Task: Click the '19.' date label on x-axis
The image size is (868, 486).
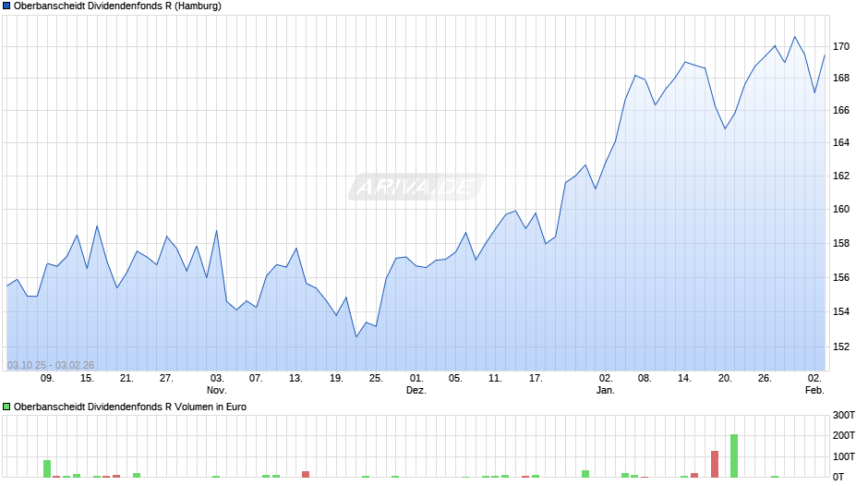Action: 336,379
